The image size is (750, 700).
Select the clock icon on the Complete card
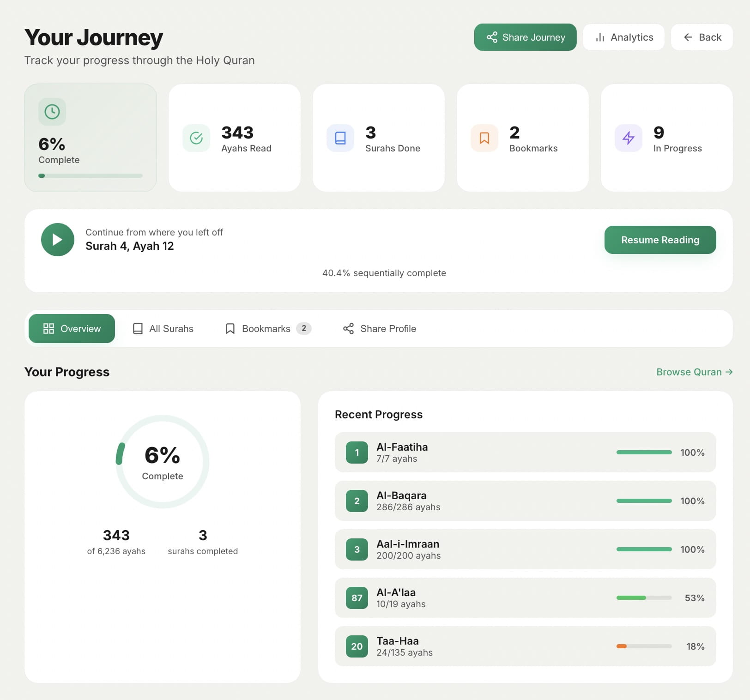[52, 111]
